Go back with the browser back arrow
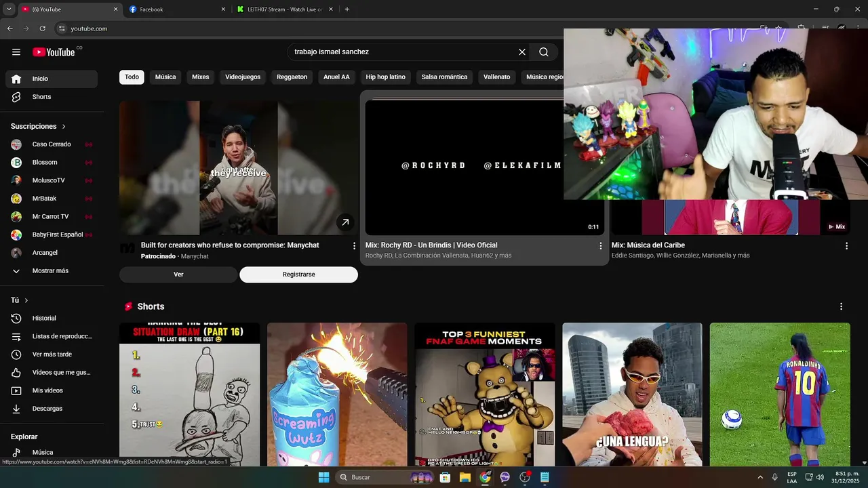 coord(9,28)
